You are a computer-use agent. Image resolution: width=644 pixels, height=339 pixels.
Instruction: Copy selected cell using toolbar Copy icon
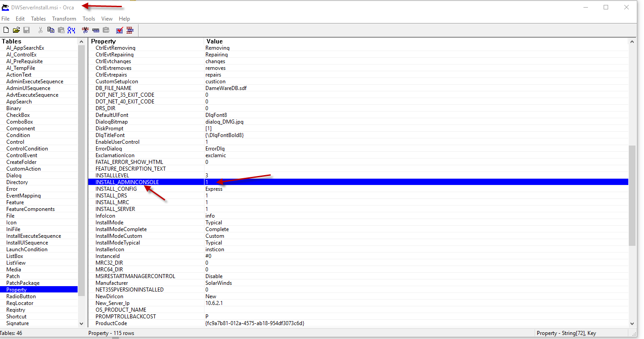coord(51,30)
